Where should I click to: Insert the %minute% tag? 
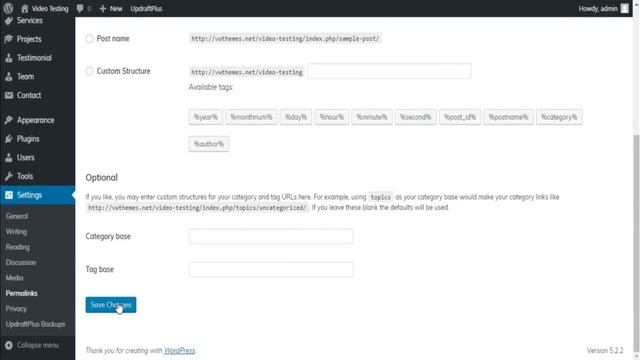pyautogui.click(x=372, y=117)
